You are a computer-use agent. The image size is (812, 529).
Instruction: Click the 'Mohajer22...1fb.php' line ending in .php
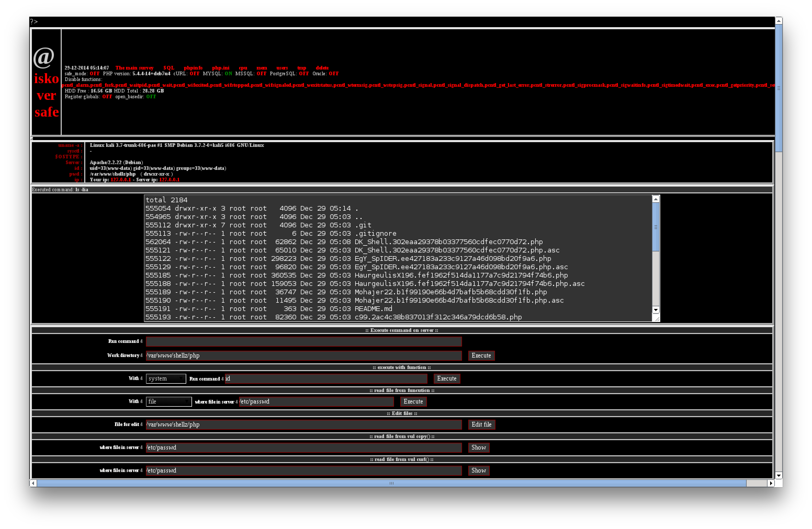(346, 292)
